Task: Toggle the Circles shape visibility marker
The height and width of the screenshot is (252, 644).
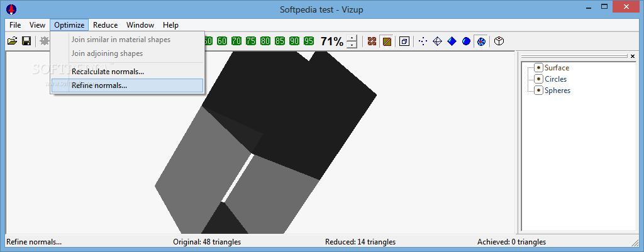Action: coord(538,79)
